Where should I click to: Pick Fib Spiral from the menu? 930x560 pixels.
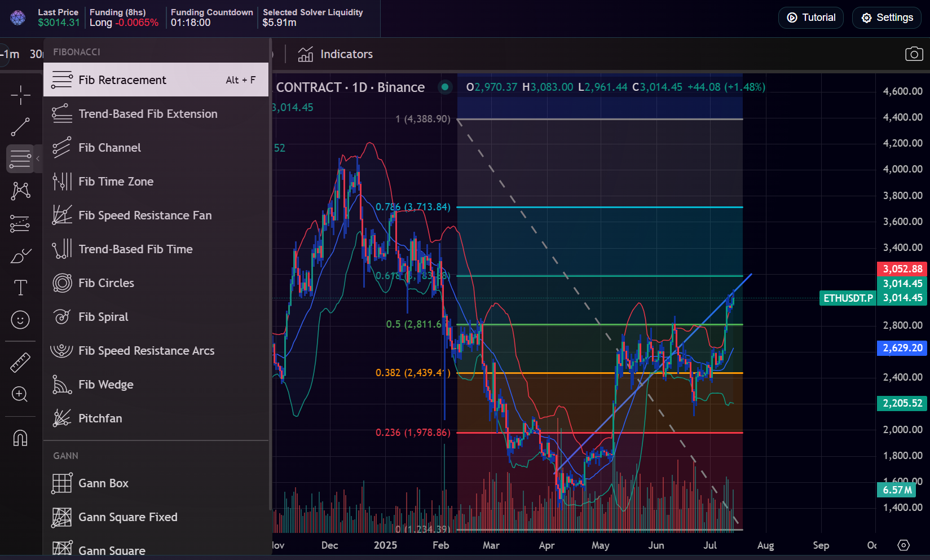coord(103,316)
